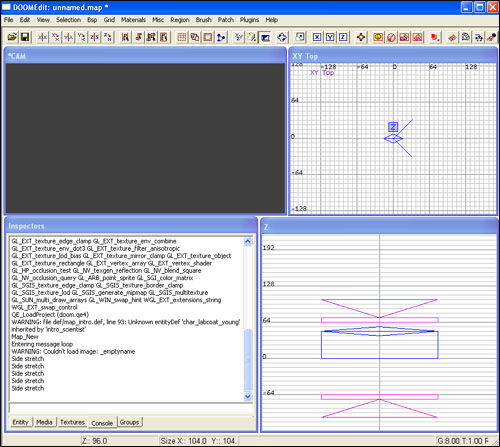500x447 pixels.
Task: Click the console command input field
Action: pos(131,408)
